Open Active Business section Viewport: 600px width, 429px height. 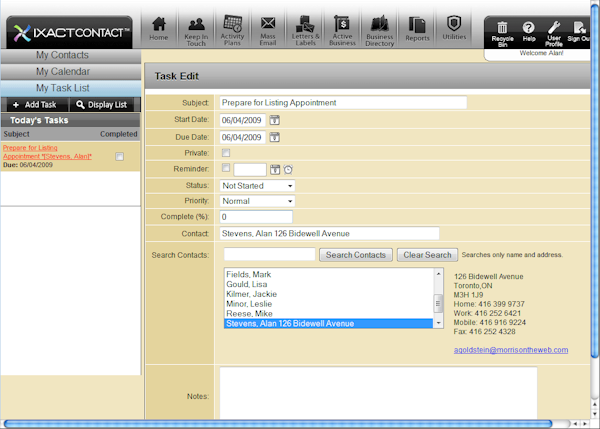(x=342, y=31)
